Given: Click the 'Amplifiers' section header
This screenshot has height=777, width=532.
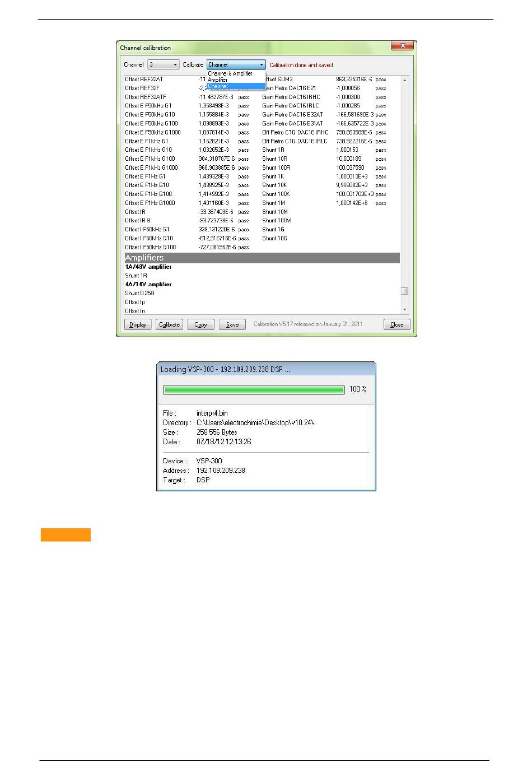Looking at the screenshot, I should 262,258.
